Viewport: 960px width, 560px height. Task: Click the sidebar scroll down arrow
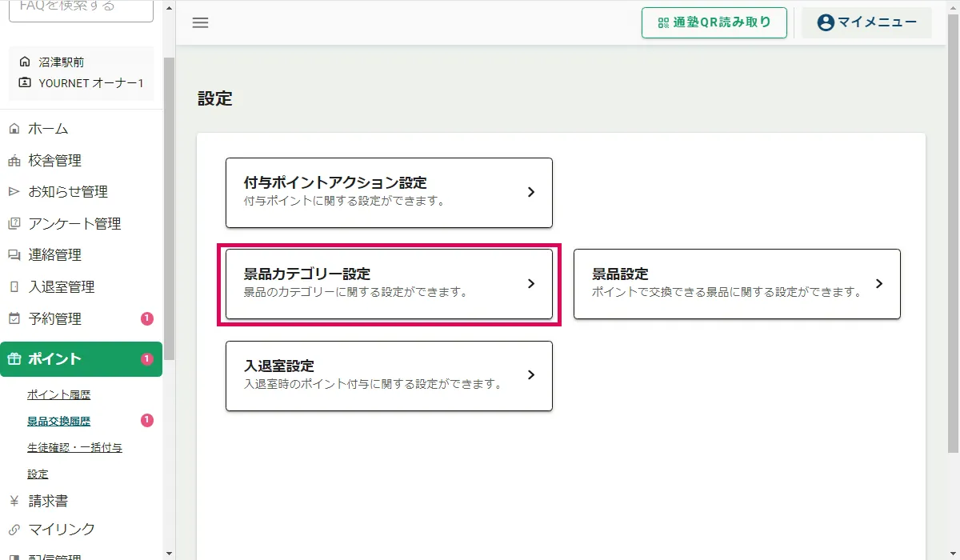[169, 553]
